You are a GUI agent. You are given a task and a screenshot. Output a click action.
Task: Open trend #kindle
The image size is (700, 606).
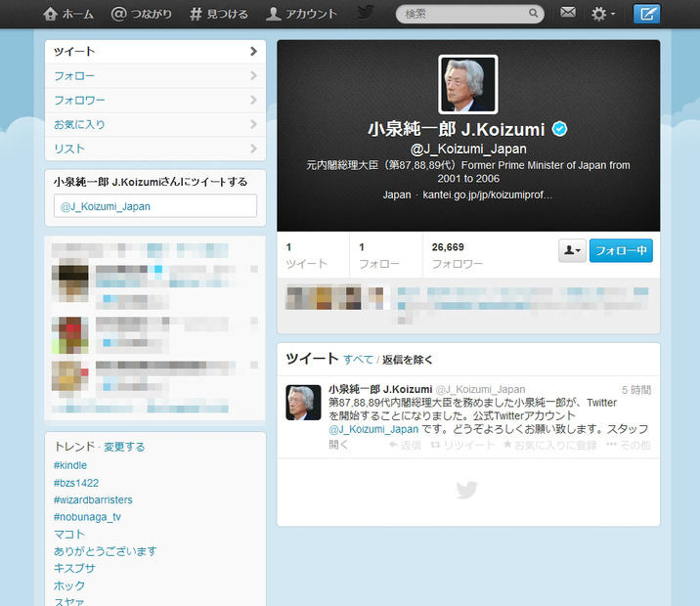(70, 465)
